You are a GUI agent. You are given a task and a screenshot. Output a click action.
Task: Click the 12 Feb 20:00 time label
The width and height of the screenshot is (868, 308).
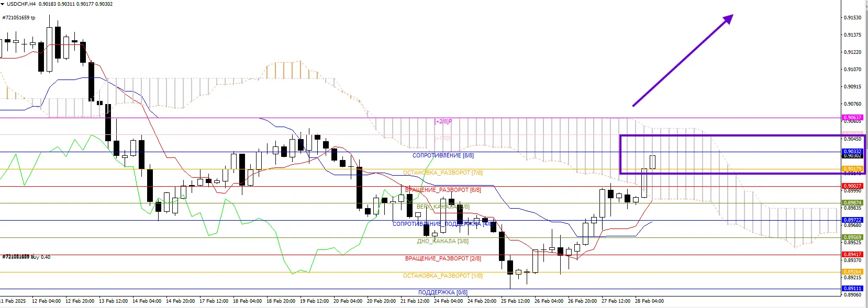pos(80,301)
